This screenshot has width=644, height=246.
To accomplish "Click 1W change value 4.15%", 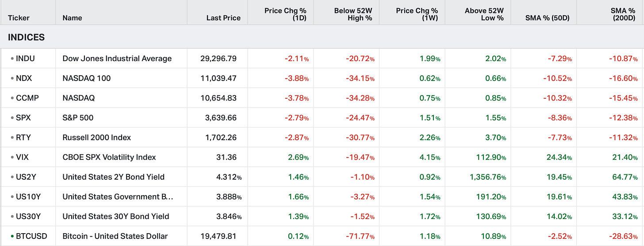I will click(x=429, y=157).
